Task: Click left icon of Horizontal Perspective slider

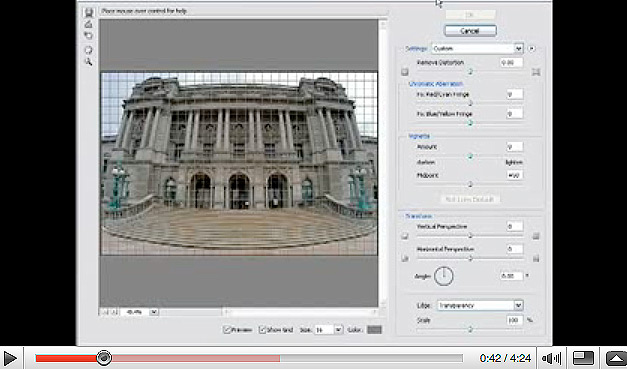Action: point(405,259)
